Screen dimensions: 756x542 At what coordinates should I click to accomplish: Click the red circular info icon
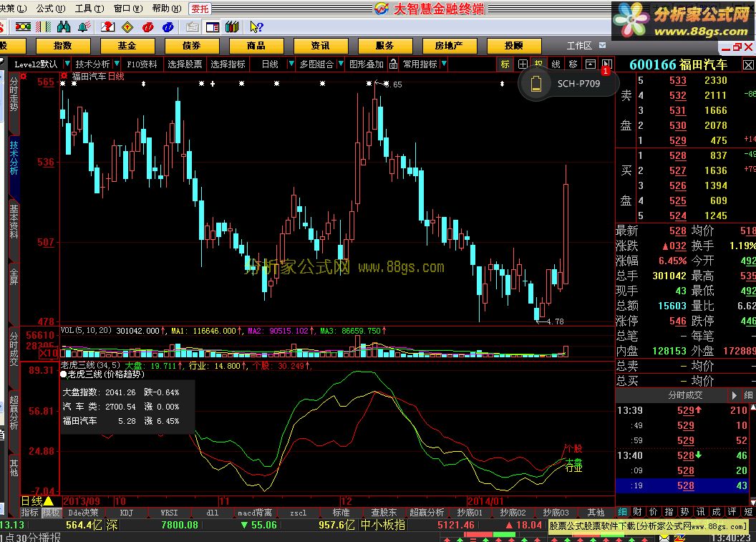pos(148,27)
